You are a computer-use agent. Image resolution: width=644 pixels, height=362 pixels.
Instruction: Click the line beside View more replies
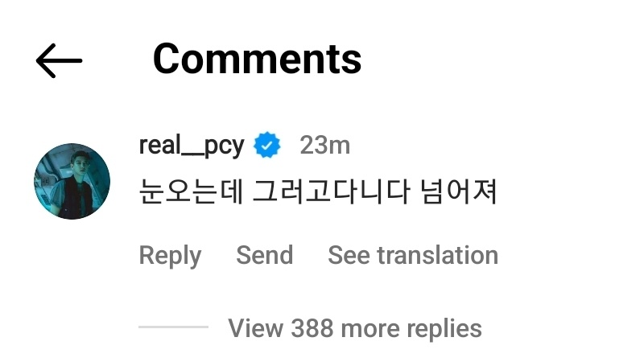pyautogui.click(x=173, y=327)
